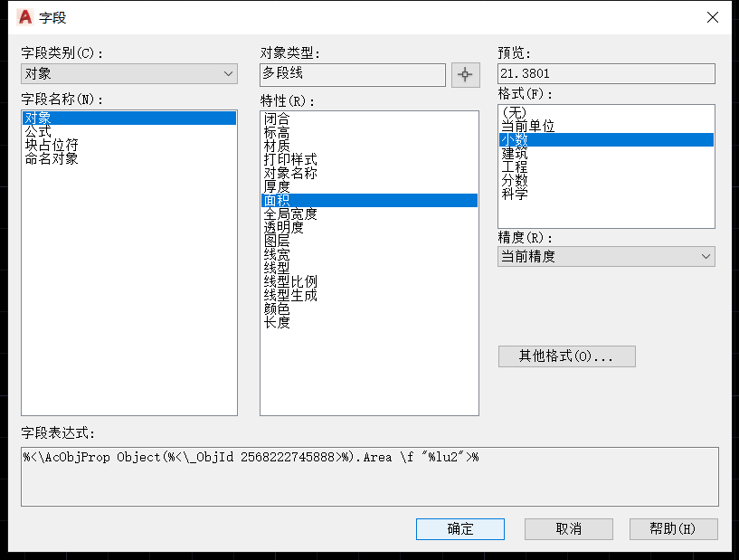739x560 pixels.
Task: Select 分数 format
Action: [x=606, y=181]
